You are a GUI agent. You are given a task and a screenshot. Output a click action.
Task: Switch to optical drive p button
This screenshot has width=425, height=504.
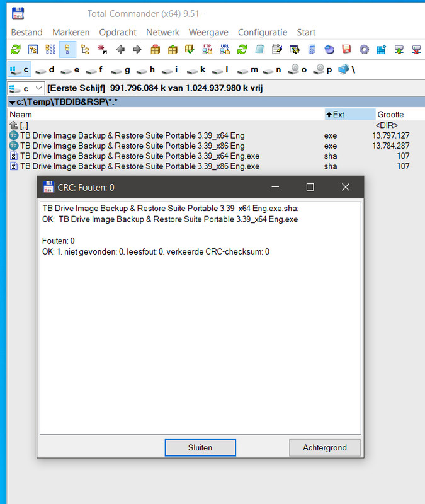(322, 69)
